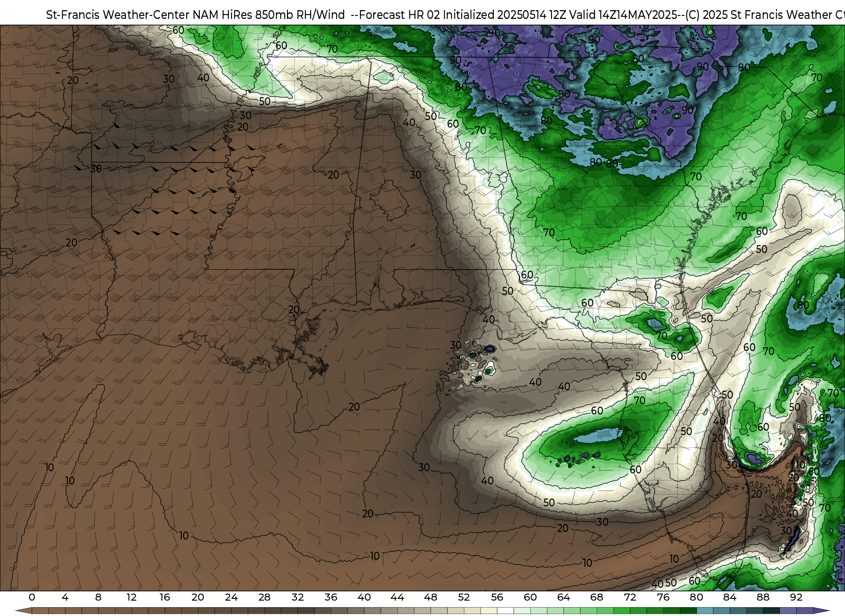Click the color scale label "4"

(65, 597)
